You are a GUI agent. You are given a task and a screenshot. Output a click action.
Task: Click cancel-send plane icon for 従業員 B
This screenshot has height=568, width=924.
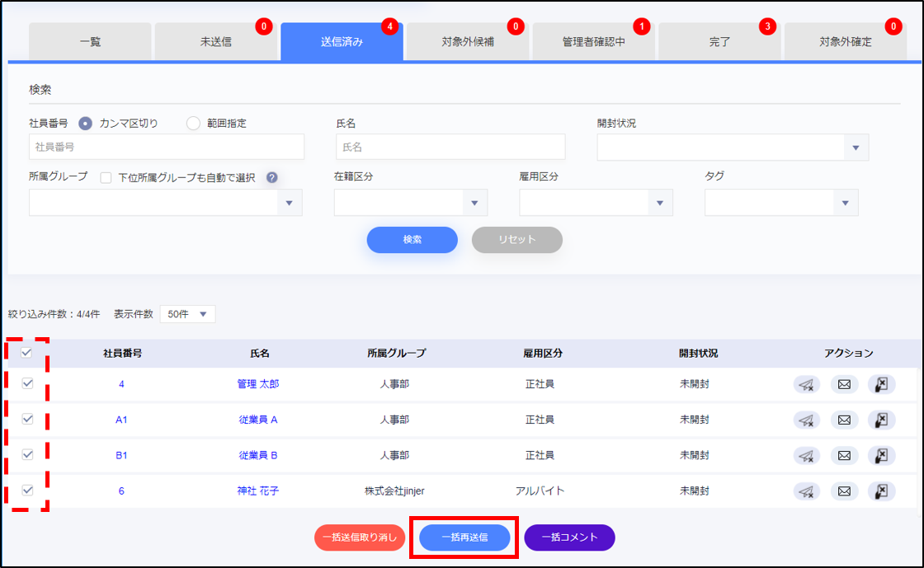pyautogui.click(x=807, y=455)
